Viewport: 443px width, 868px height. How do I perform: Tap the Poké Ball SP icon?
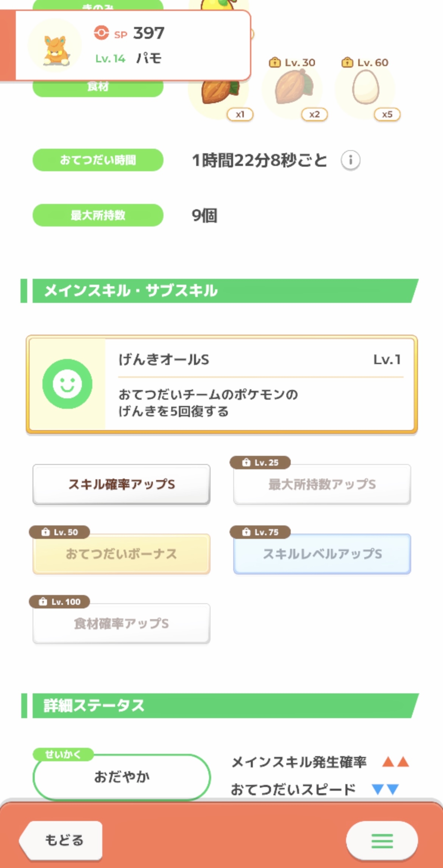101,33
